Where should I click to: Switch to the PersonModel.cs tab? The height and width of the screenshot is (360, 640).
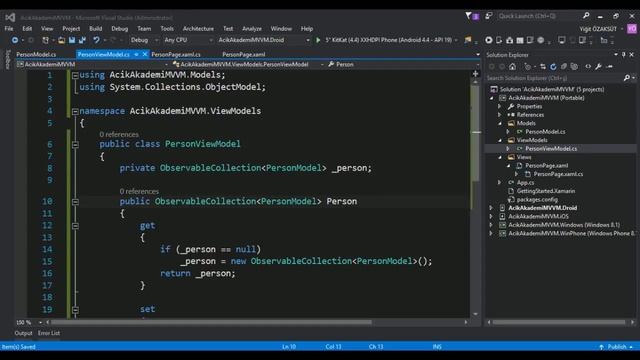[37, 54]
